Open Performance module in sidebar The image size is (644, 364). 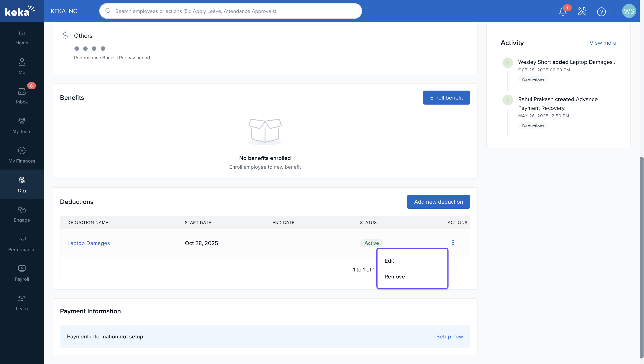22,244
